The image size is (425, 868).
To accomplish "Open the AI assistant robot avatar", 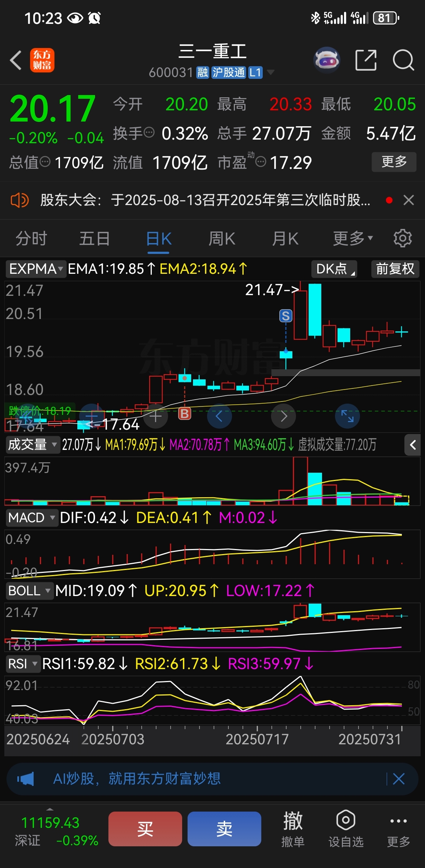I will point(327,60).
